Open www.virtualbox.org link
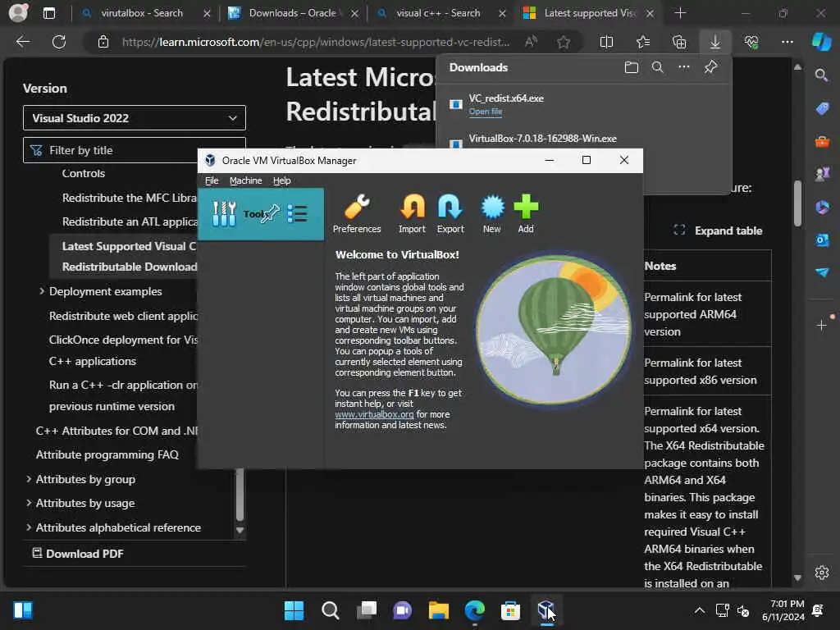This screenshot has width=840, height=630. click(x=374, y=414)
